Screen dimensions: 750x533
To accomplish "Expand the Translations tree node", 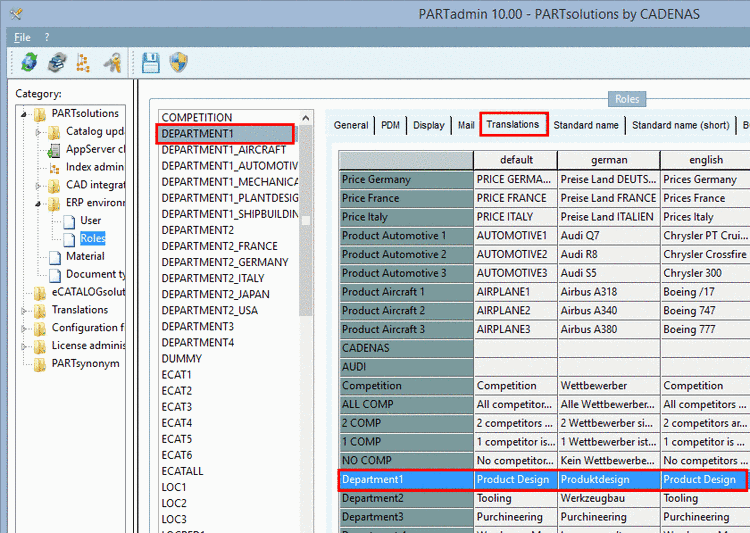I will (23, 311).
